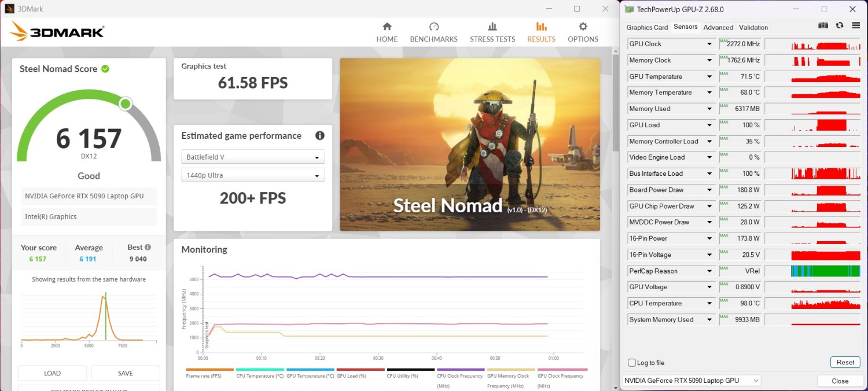This screenshot has height=391, width=868.
Task: Select the RESULTS section
Action: coord(541,32)
